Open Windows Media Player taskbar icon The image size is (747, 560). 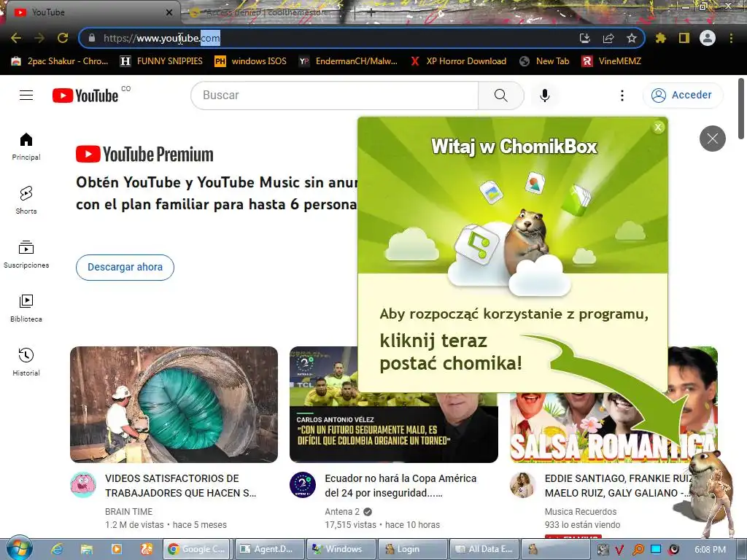pos(117,549)
